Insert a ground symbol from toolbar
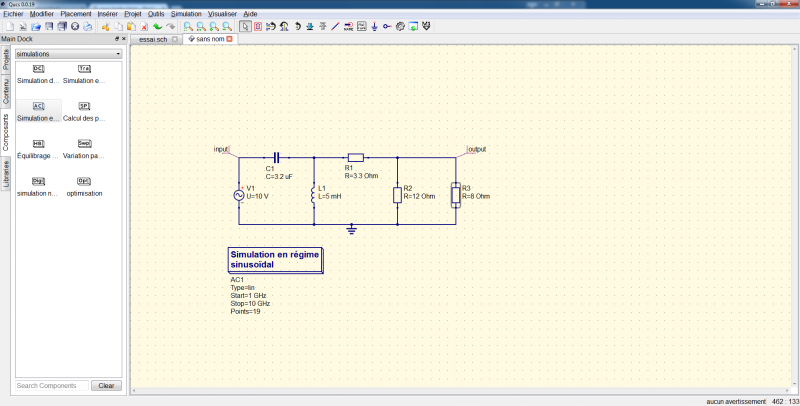 pyautogui.click(x=374, y=27)
